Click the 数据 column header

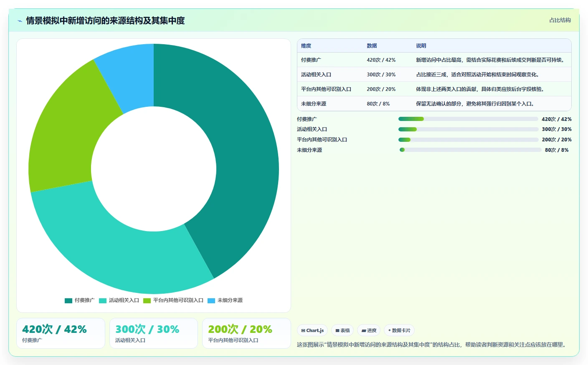point(372,46)
